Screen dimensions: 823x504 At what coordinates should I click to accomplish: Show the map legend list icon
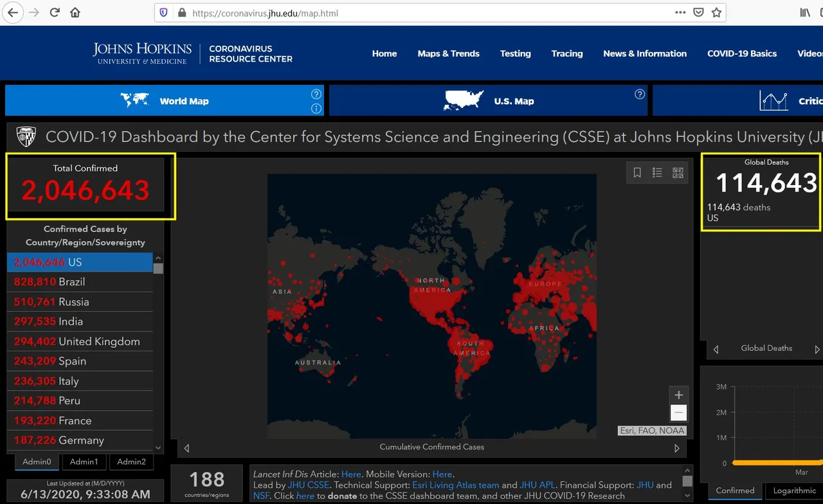coord(657,172)
